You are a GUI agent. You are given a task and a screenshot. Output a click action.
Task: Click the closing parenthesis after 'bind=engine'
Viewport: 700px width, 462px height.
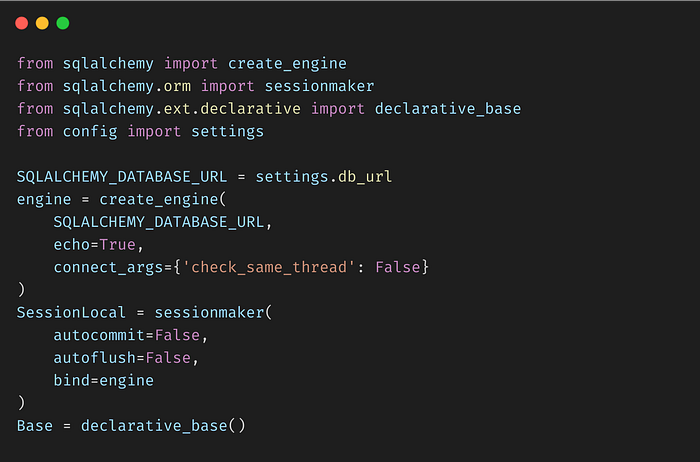tap(21, 403)
